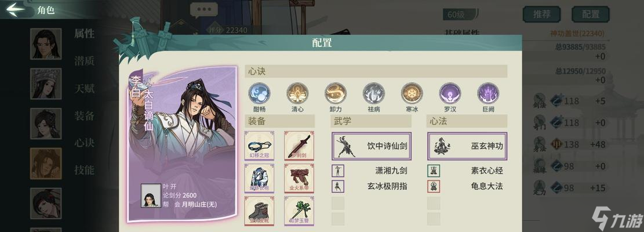The width and height of the screenshot is (644, 232).
Task: Select the 祛病 heart formula icon
Action: [x=374, y=93]
